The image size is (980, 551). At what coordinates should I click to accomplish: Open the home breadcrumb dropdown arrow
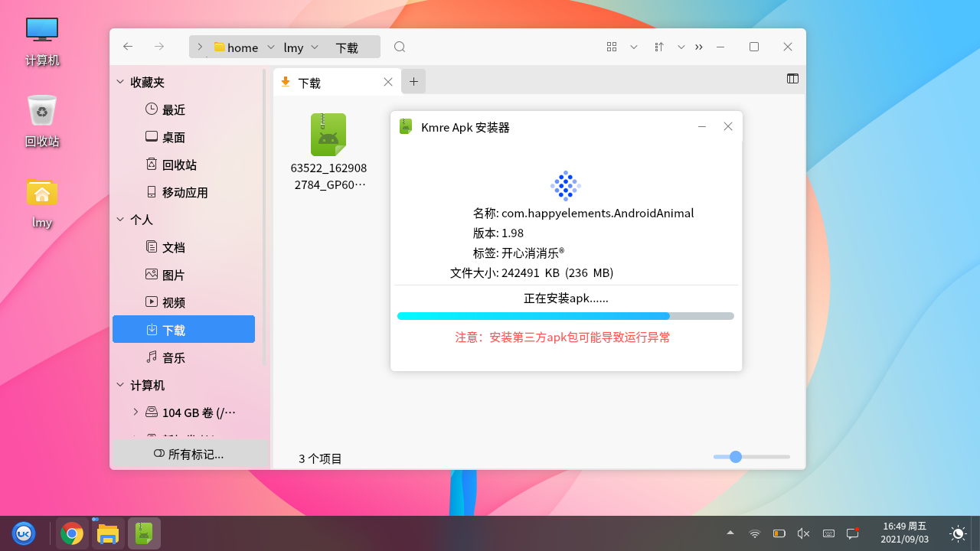pos(270,47)
